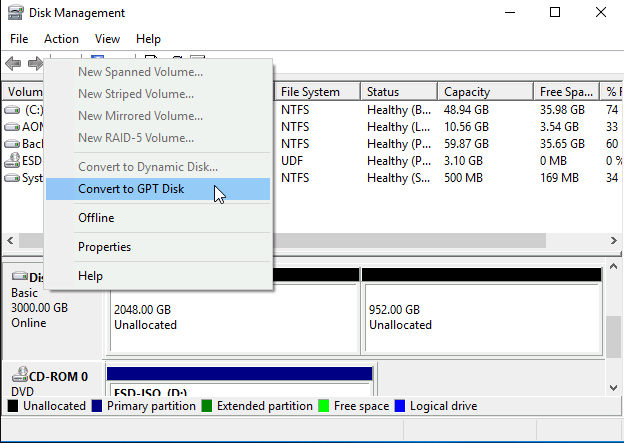
Task: Choose Convert to GPT Disk
Action: click(158, 189)
